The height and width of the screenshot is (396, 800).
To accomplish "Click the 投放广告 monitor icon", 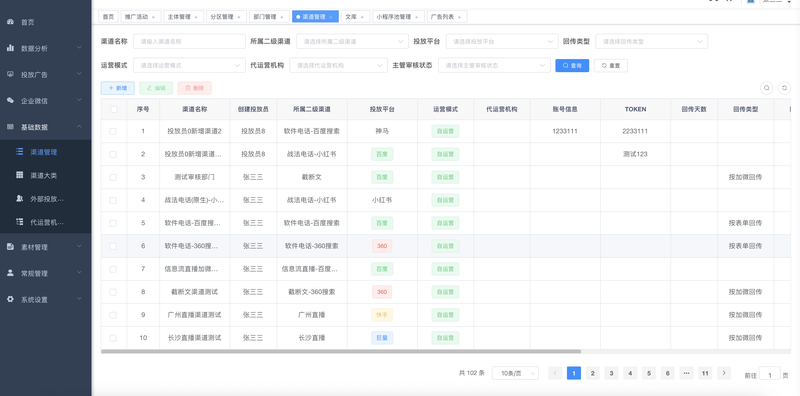I will [10, 74].
